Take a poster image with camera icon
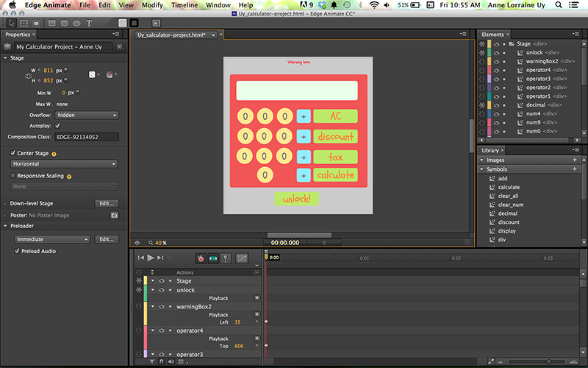588x368 pixels. [114, 216]
